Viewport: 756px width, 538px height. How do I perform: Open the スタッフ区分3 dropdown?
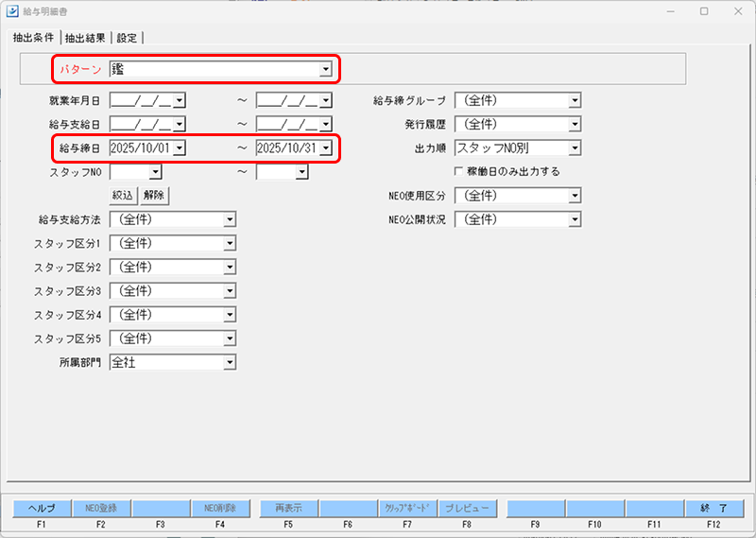click(230, 291)
